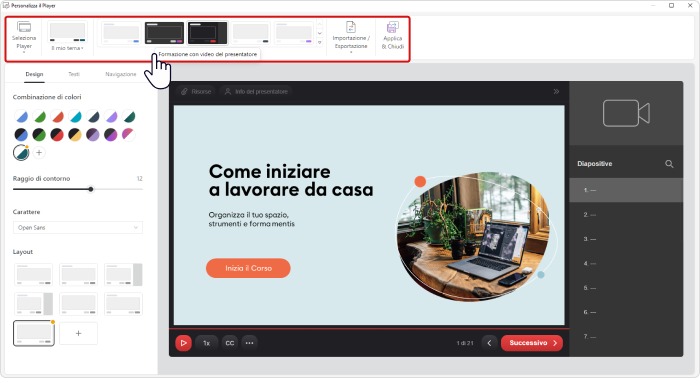Click Inizia il Corso on the slide
The image size is (700, 378).
pos(248,268)
